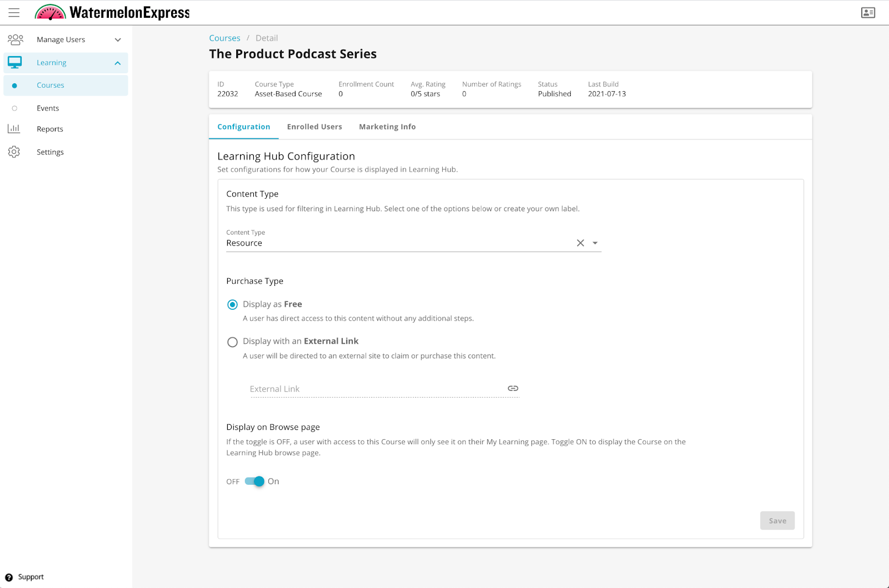Open the user profile card icon top-right
The width and height of the screenshot is (889, 588).
(x=868, y=12)
